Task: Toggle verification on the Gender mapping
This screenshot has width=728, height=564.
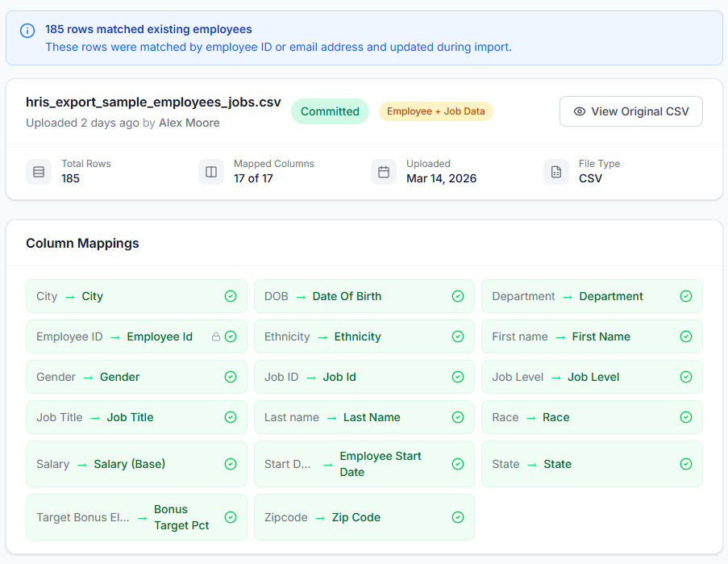Action: click(230, 377)
